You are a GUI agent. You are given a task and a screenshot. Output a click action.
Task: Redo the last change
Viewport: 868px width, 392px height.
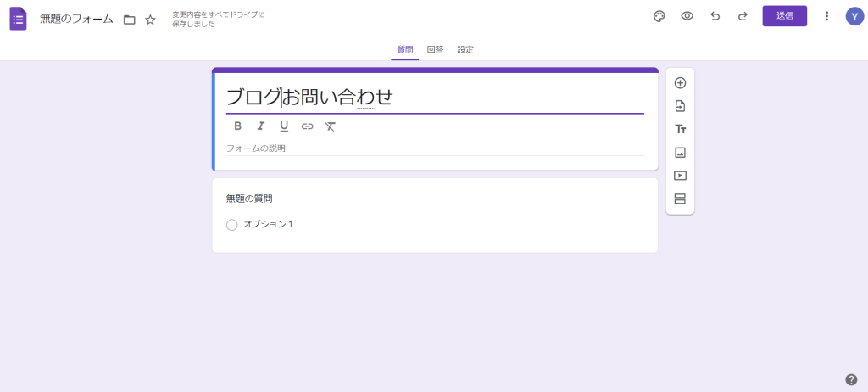tap(743, 16)
